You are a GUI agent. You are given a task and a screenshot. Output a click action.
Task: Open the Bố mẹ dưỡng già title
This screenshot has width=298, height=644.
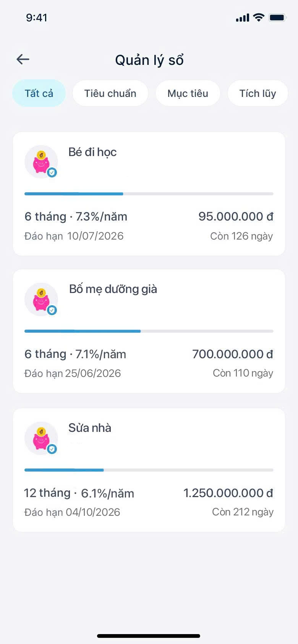point(113,289)
